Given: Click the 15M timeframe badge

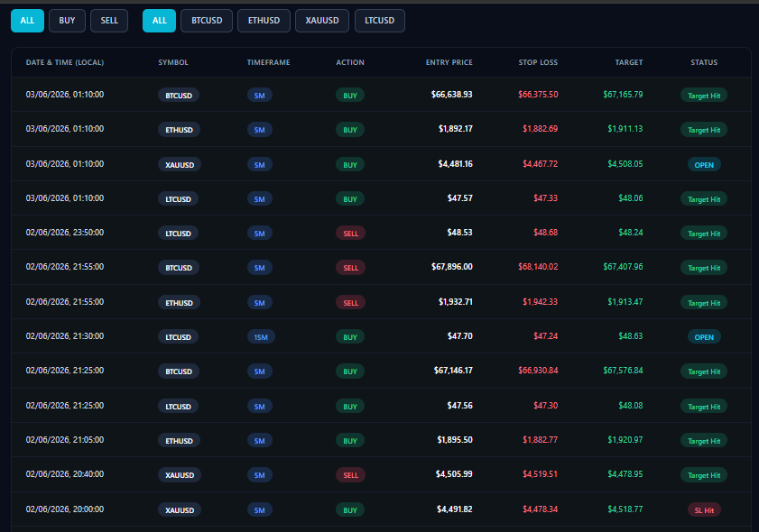Looking at the screenshot, I should (261, 337).
